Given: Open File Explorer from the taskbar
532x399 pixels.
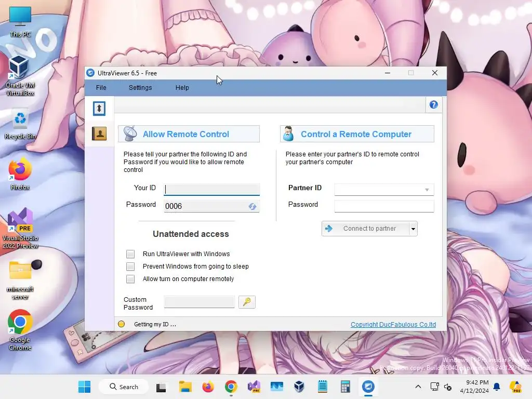Looking at the screenshot, I should (x=185, y=387).
